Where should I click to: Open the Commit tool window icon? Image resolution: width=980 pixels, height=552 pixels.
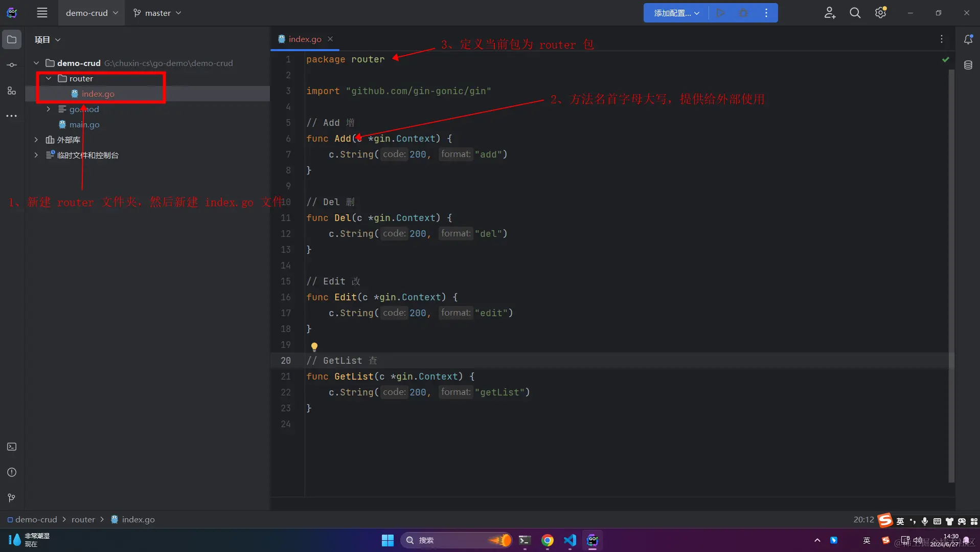[12, 65]
